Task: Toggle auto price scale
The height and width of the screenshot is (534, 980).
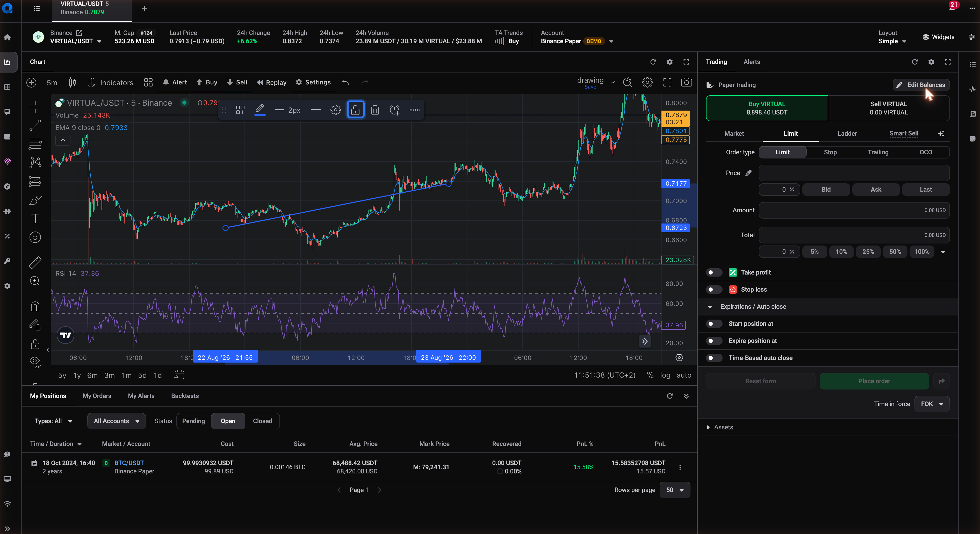Action: (684, 375)
